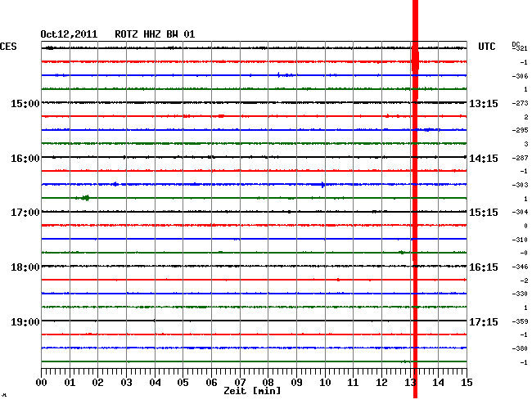The height and width of the screenshot is (404, 532).
Task: Pick minute tick label 02
Action: click(x=97, y=383)
